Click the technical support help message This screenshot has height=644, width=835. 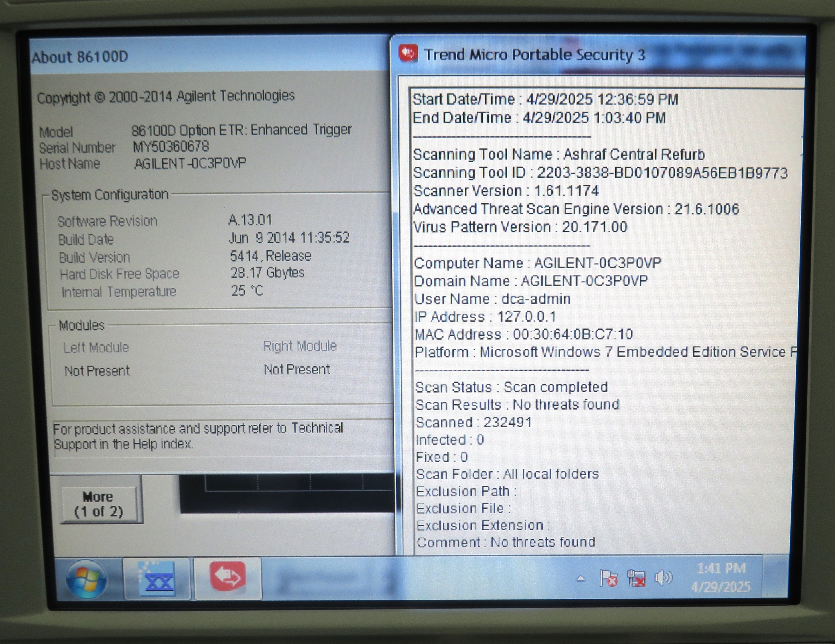[x=198, y=436]
